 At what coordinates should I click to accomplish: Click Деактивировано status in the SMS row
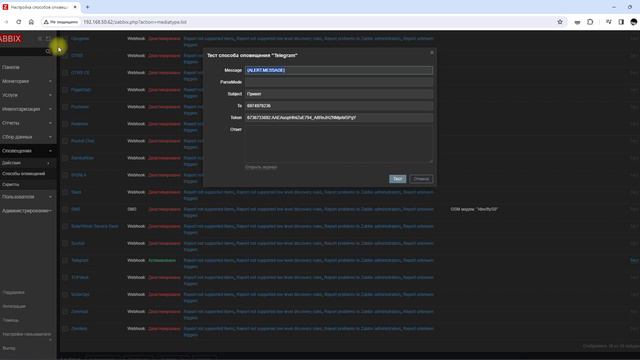coord(164,209)
